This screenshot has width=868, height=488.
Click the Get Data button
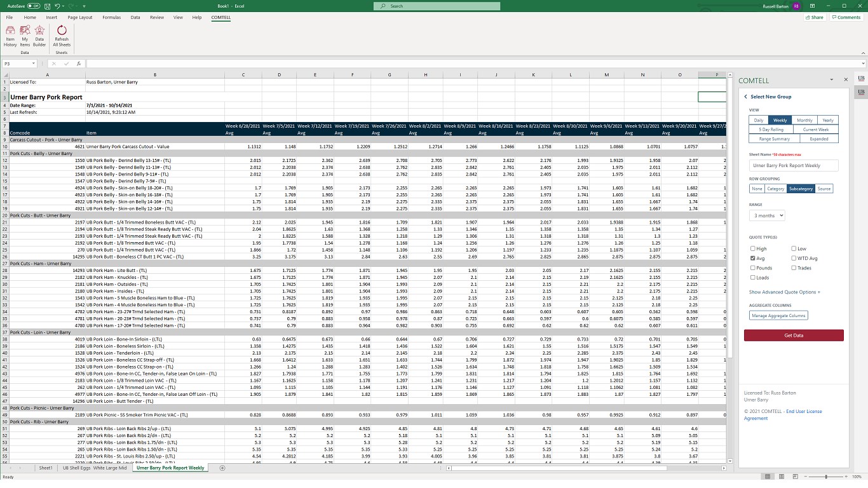[x=794, y=335]
